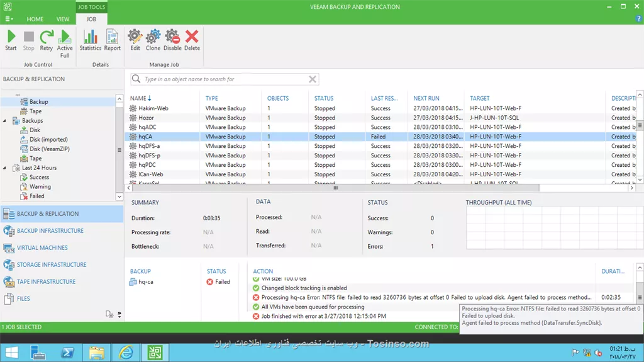This screenshot has height=362, width=644.
Task: Sort jobs by TYPE column
Action: (211, 98)
